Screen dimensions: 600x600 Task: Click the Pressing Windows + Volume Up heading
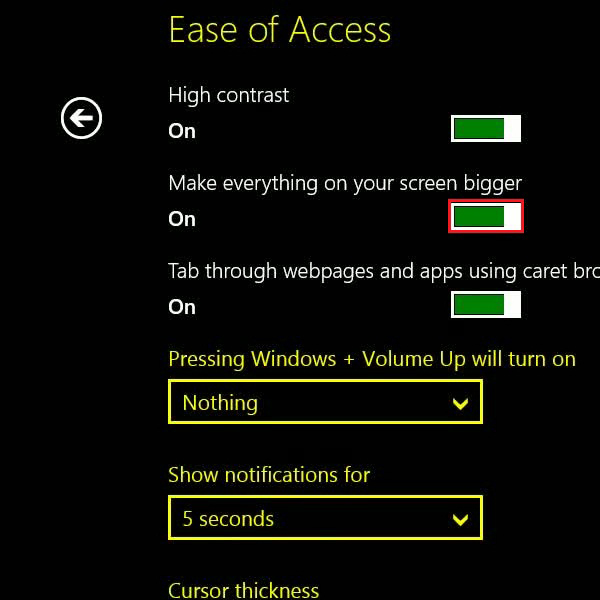[x=372, y=359]
